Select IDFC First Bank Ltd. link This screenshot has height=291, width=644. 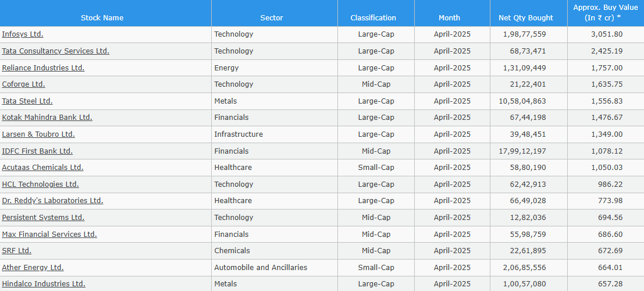click(x=37, y=151)
